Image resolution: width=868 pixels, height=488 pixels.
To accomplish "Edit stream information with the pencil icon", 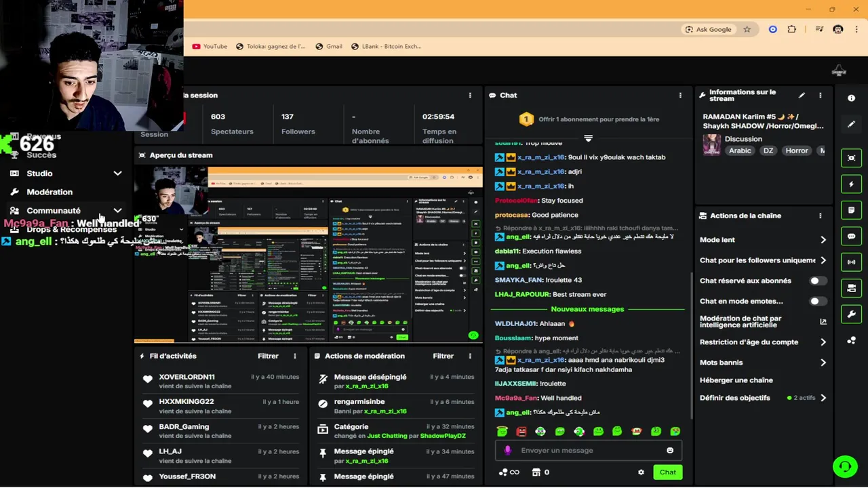I will click(802, 96).
